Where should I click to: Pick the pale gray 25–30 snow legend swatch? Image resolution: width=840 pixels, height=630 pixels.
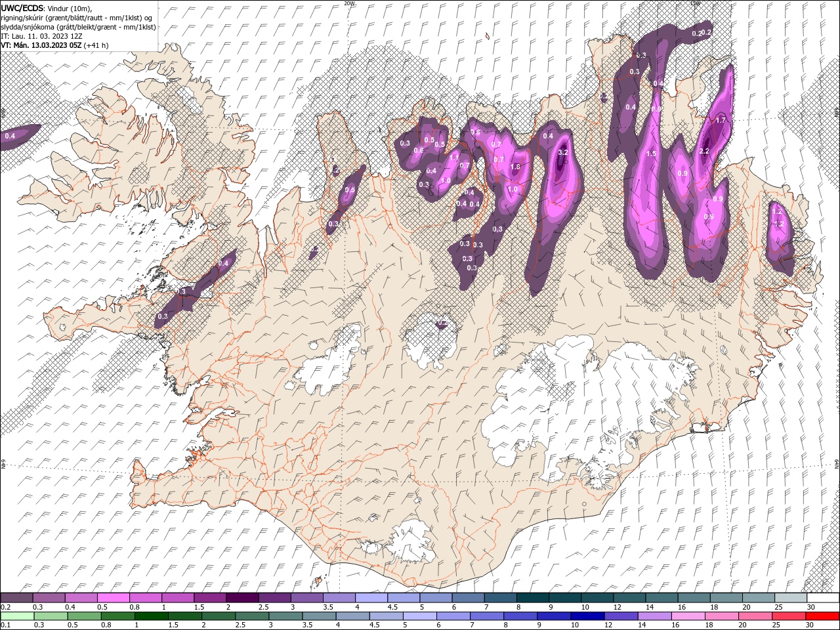coord(791,598)
